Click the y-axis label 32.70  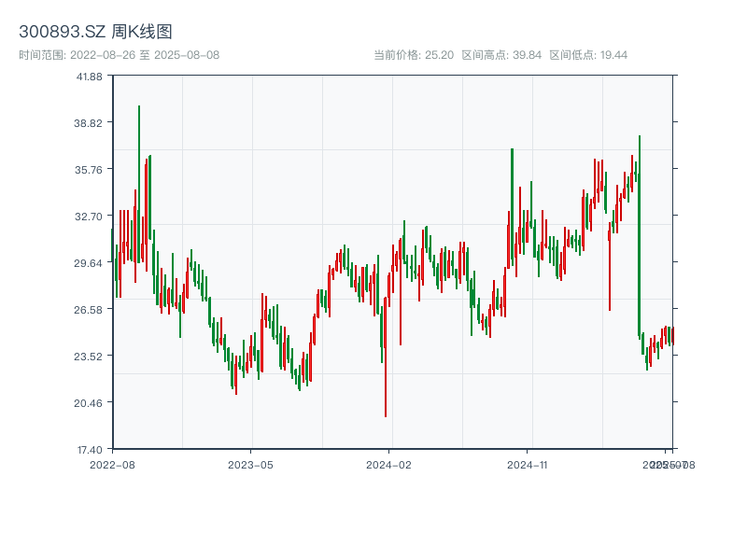point(88,217)
